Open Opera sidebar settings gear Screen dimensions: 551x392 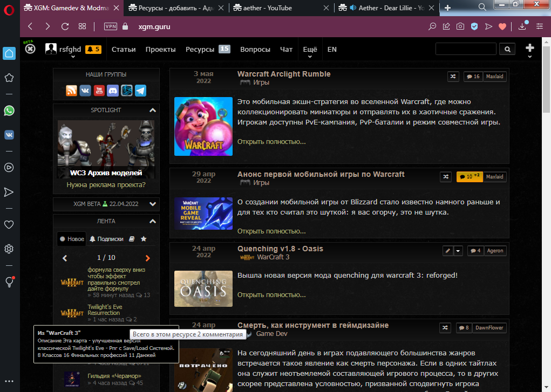(9, 249)
